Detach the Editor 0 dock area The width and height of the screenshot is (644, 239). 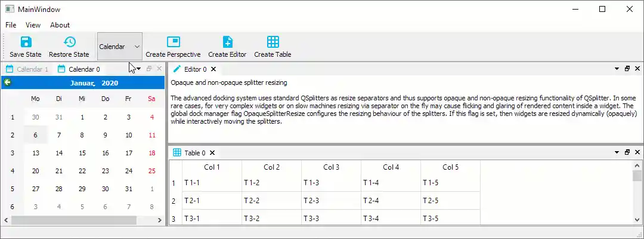(627, 69)
